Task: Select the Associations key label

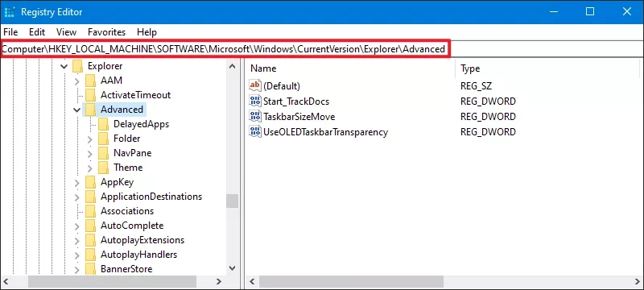Action: (127, 211)
